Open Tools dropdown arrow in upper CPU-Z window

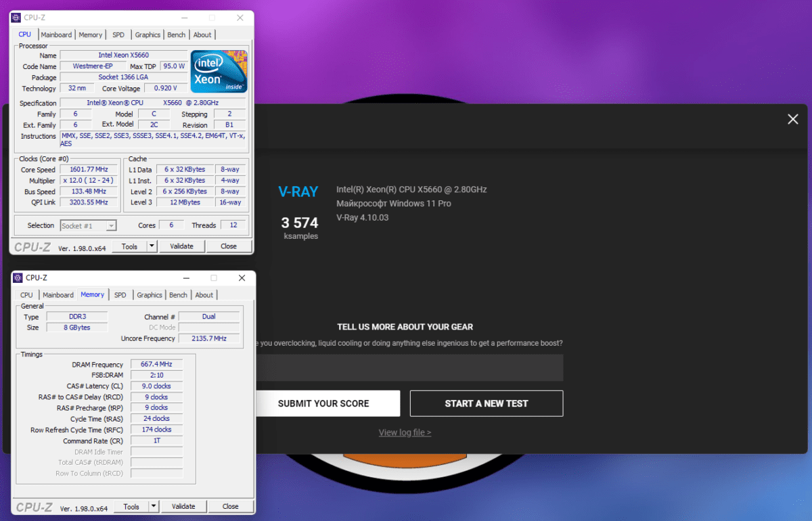pos(152,246)
